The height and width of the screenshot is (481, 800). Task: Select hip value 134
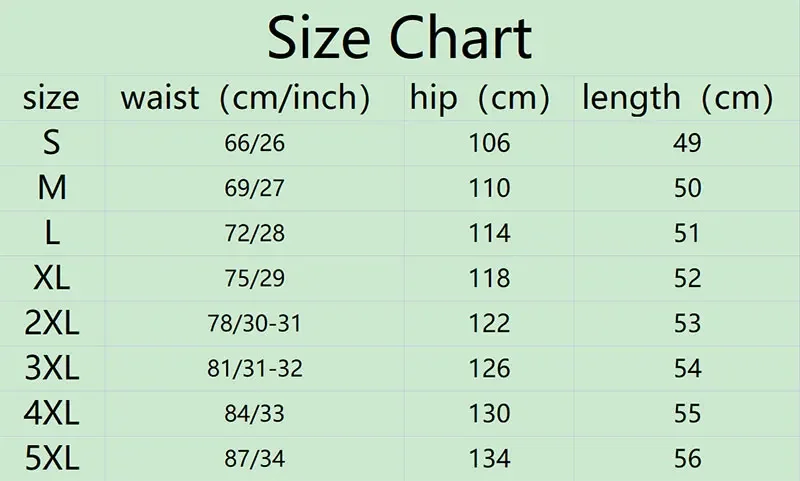489,459
